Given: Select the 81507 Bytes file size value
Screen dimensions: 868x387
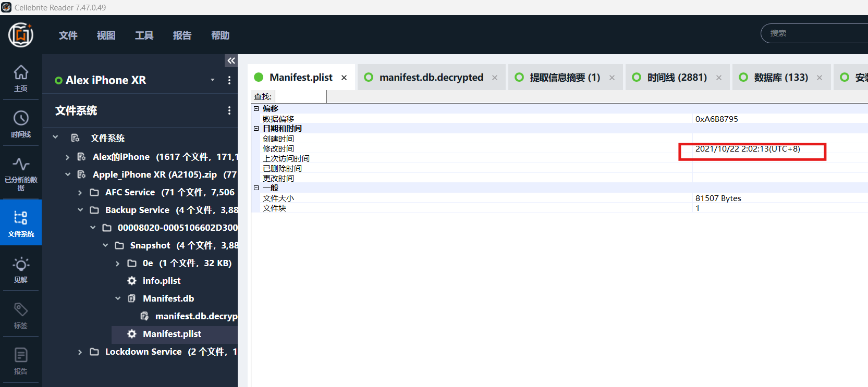Looking at the screenshot, I should point(718,198).
